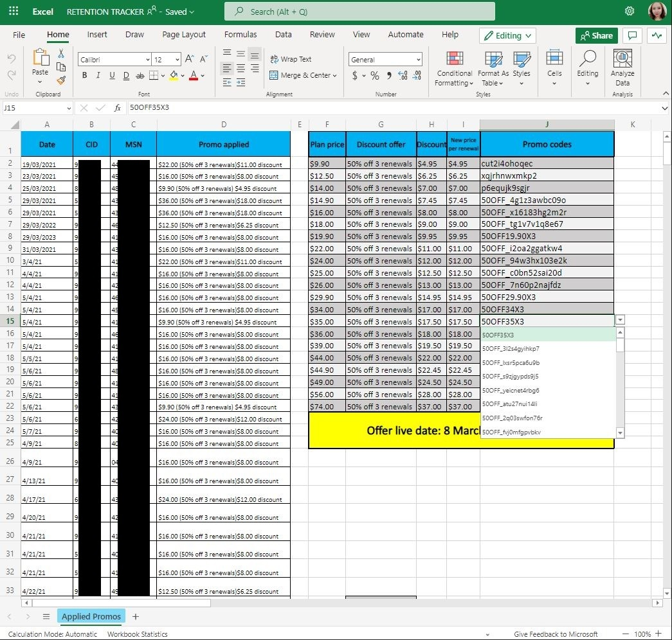The width and height of the screenshot is (672, 640).
Task: Click the Copy icon
Action: (61, 67)
